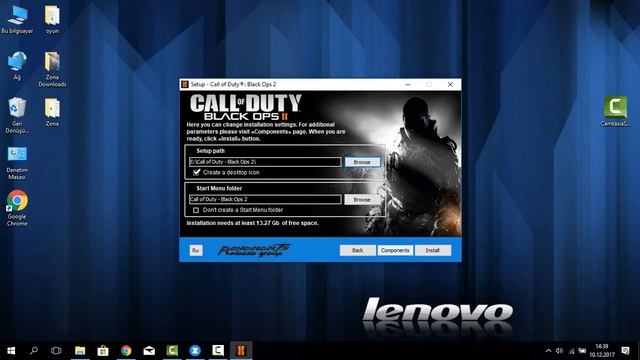Viewport: 640px width, 360px height.
Task: Open the Components page
Action: coord(395,250)
